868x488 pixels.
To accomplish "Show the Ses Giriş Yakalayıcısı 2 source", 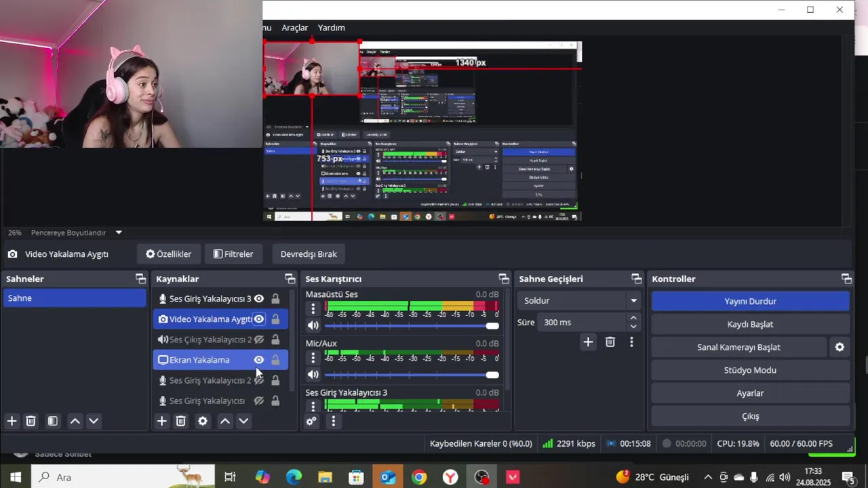I will coord(258,380).
